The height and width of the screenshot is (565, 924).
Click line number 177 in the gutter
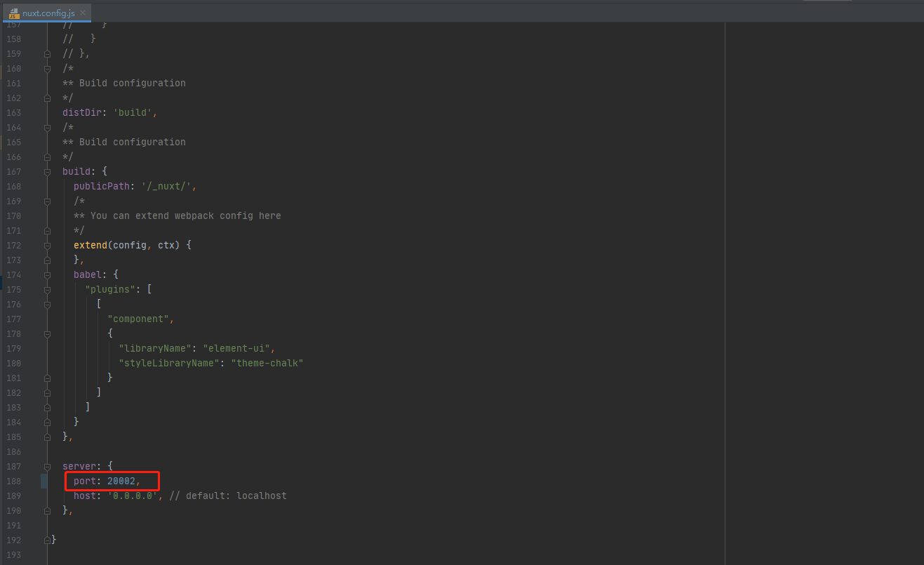tap(13, 319)
